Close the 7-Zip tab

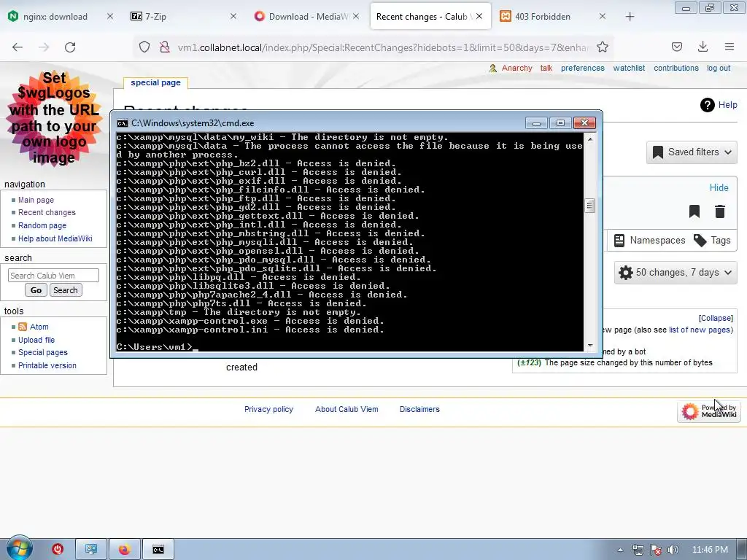[x=233, y=16]
